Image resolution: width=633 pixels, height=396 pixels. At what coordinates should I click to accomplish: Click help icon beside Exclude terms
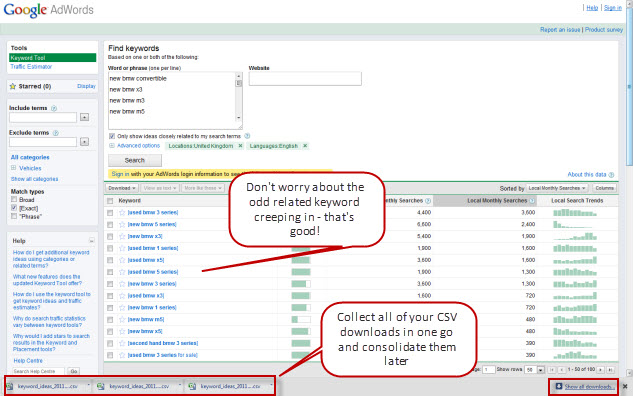pos(56,133)
